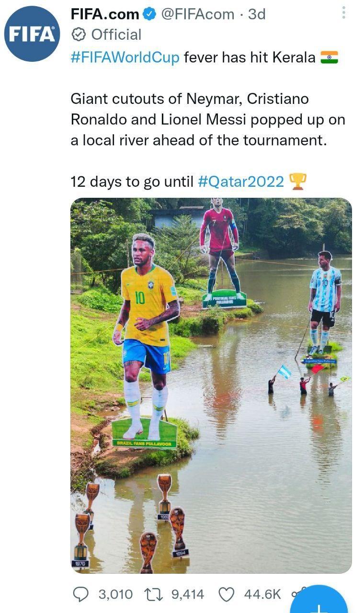Image resolution: width=364 pixels, height=613 pixels.
Task: Open the FIFA profile avatar
Action: click(x=32, y=34)
